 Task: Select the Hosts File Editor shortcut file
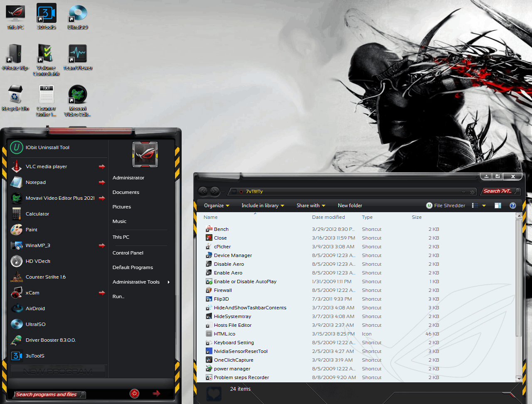point(233,325)
